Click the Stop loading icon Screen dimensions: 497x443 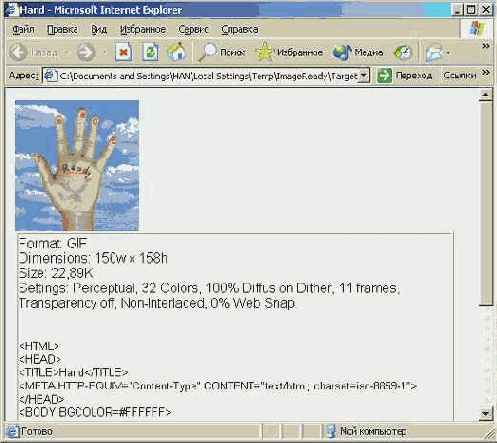coord(123,52)
